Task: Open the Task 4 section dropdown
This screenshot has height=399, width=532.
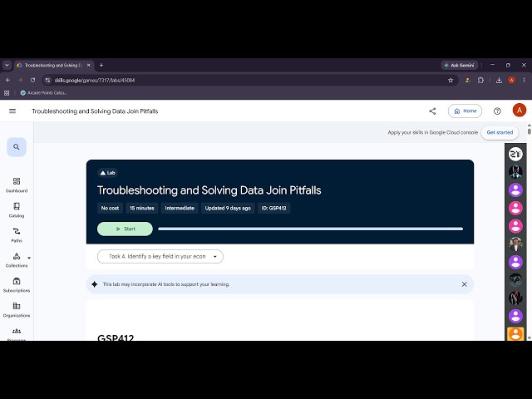Action: (x=160, y=257)
